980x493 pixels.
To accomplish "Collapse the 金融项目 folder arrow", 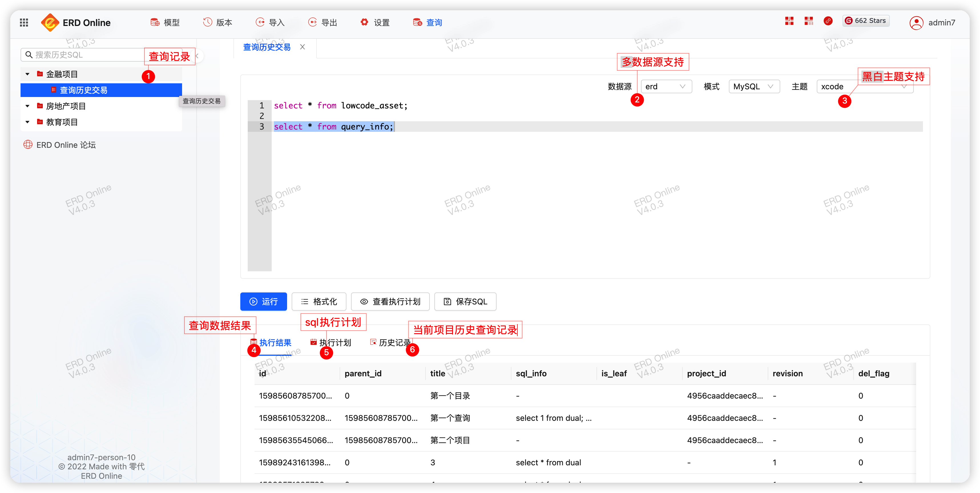I will point(27,74).
